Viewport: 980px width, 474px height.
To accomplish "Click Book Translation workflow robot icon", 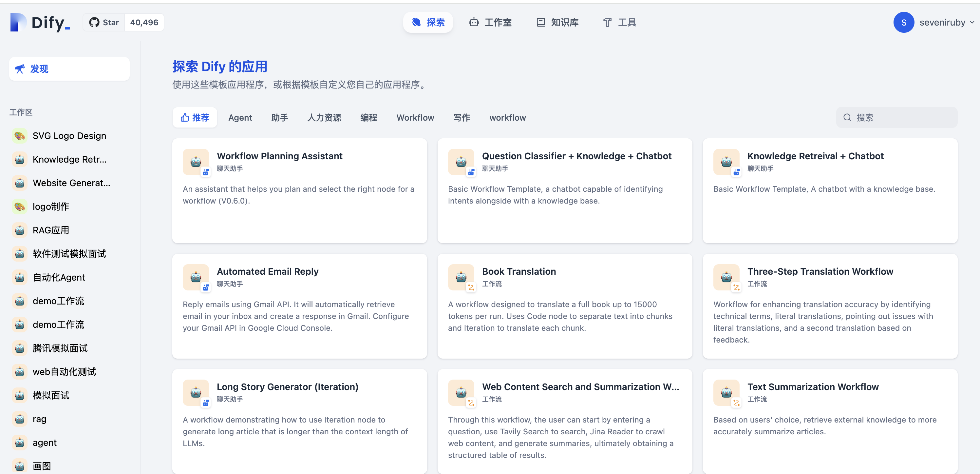I will coord(461,277).
